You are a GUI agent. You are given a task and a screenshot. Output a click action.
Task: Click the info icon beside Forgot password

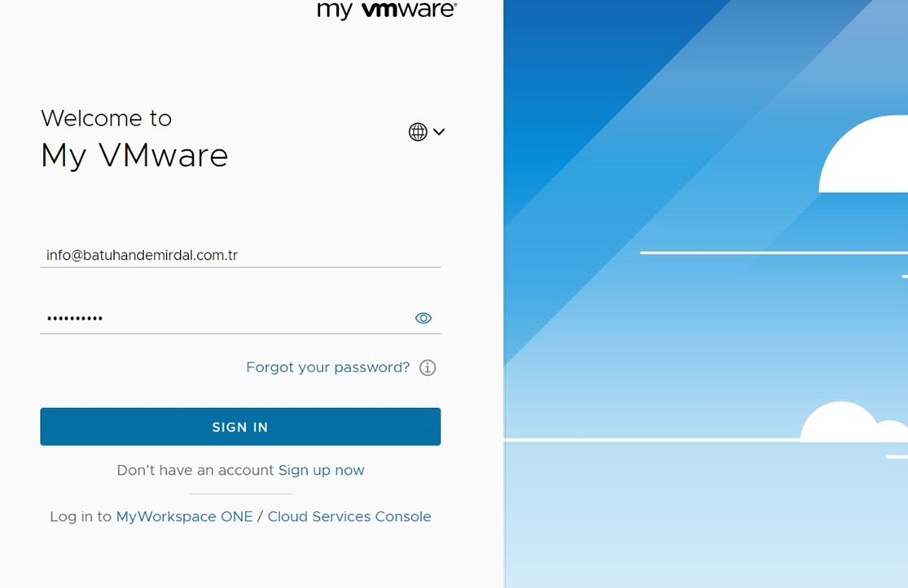coord(428,368)
